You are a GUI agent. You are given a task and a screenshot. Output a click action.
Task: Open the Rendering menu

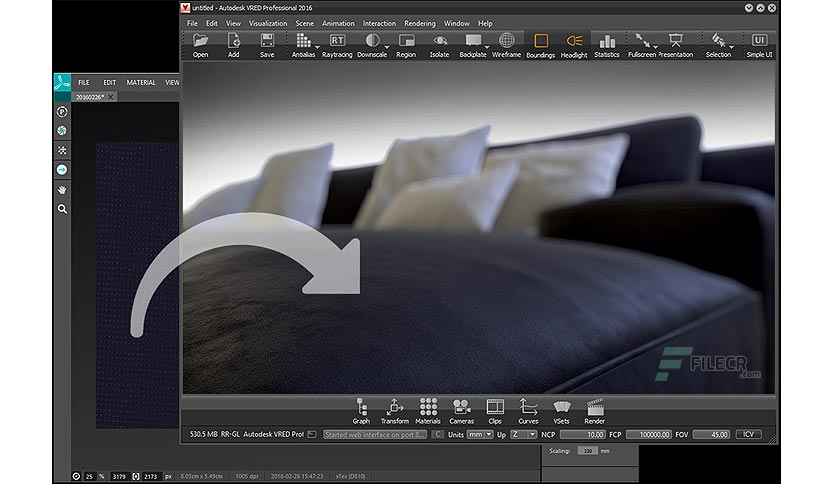tap(420, 23)
